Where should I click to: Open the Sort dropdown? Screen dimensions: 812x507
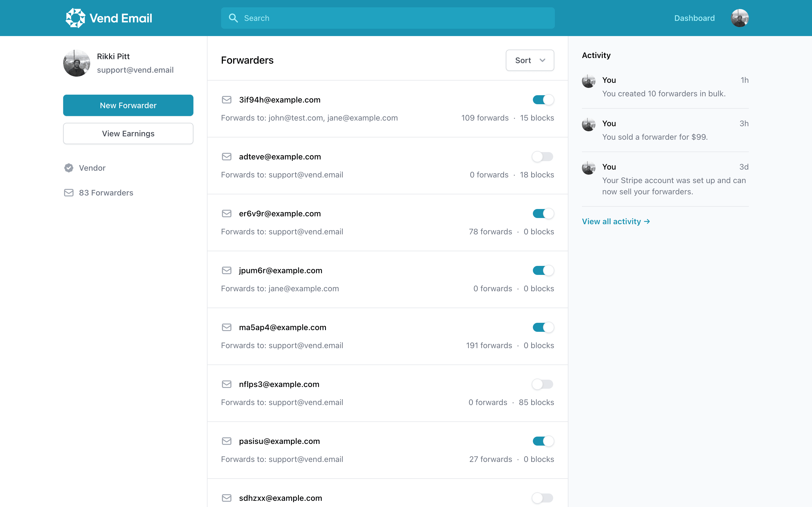point(529,60)
